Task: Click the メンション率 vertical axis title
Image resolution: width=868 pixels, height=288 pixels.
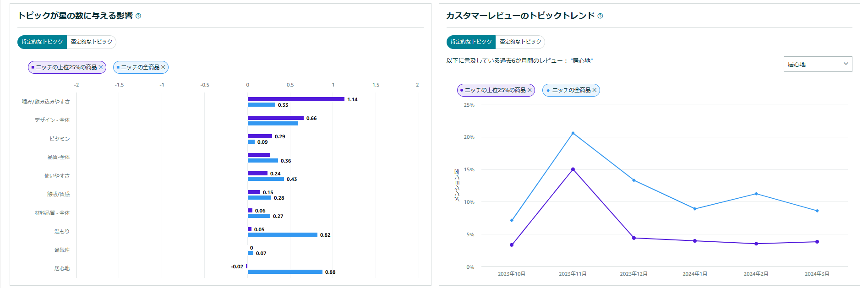Action: pos(457,185)
